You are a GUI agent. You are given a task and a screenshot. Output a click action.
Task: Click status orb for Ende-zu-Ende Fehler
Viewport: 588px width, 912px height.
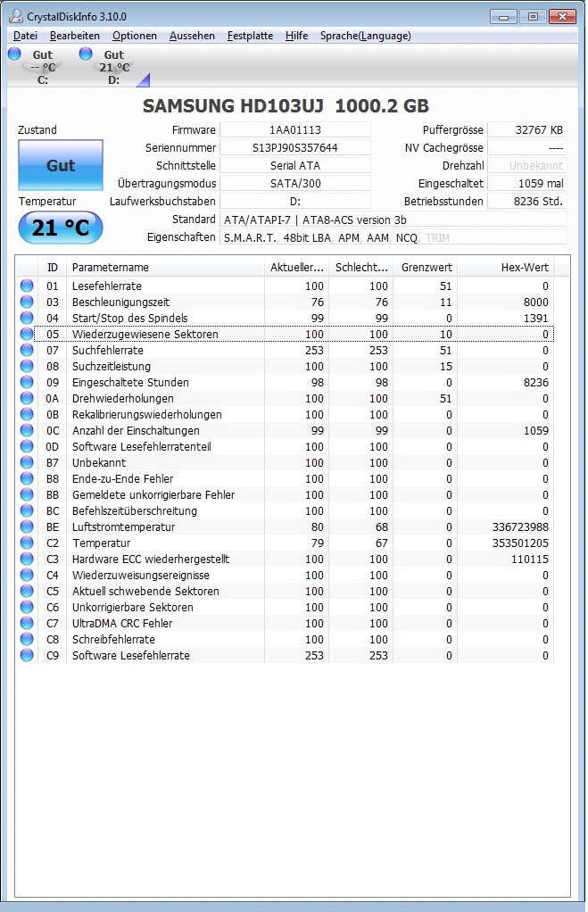pos(27,478)
